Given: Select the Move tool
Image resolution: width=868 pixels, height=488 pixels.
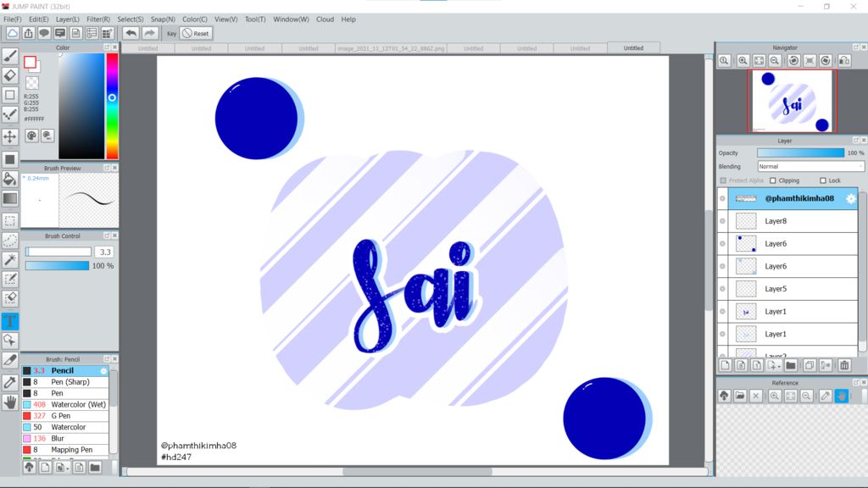Looking at the screenshot, I should (10, 136).
